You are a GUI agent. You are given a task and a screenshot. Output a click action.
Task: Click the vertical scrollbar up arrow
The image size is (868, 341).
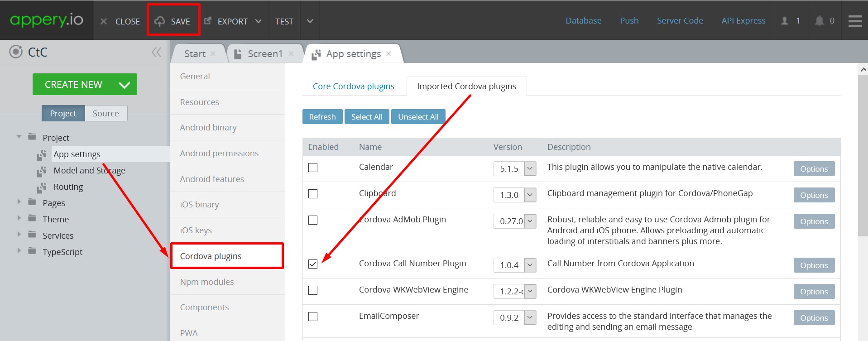863,70
